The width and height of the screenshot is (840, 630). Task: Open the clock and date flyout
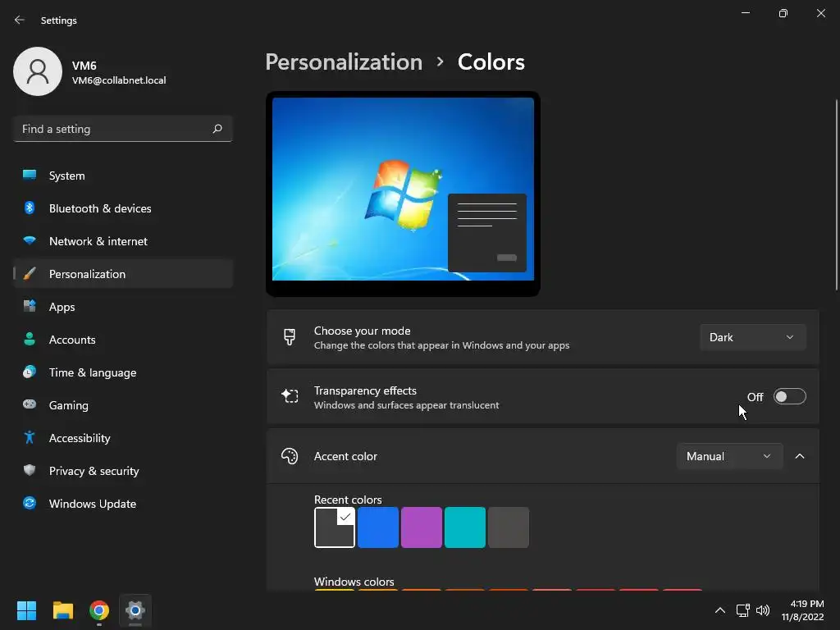[802, 610]
